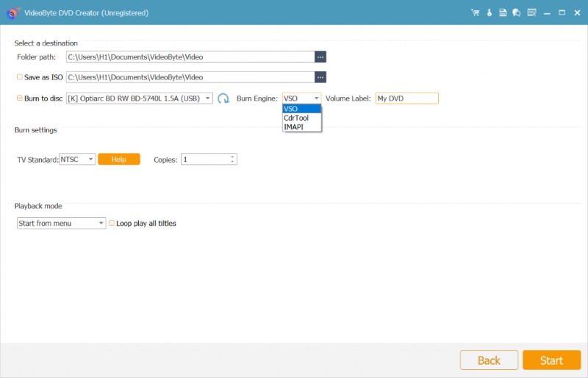
Task: Select CdrTool from Burn Engine list
Action: tap(296, 118)
